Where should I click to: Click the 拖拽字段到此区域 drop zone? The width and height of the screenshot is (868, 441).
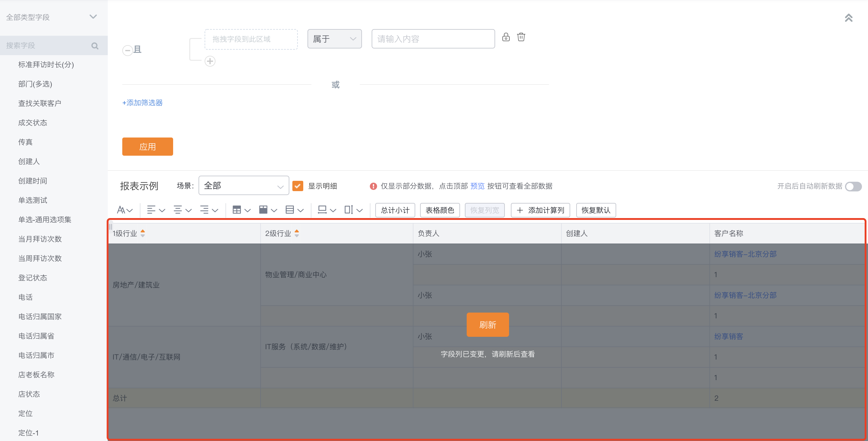[252, 39]
